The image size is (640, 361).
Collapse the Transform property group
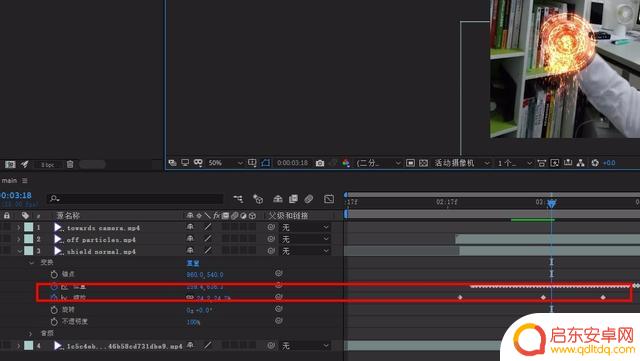31,263
